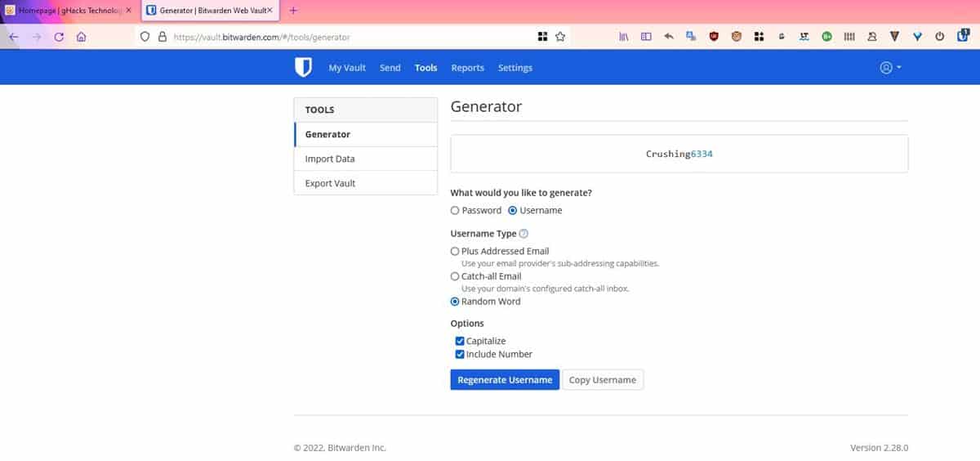The image size is (980, 461).
Task: Open the user account profile icon
Action: pyautogui.click(x=886, y=68)
